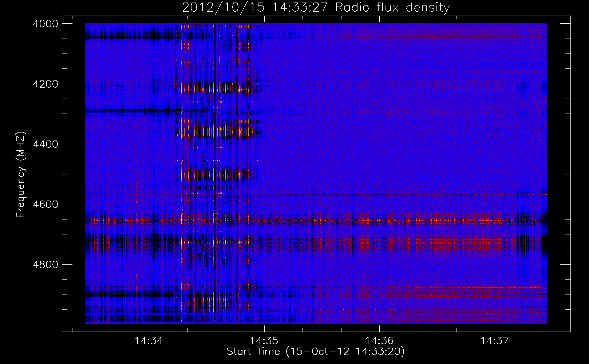589x364 pixels.
Task: Click the 4600 frequency tick label
Action: [46, 204]
